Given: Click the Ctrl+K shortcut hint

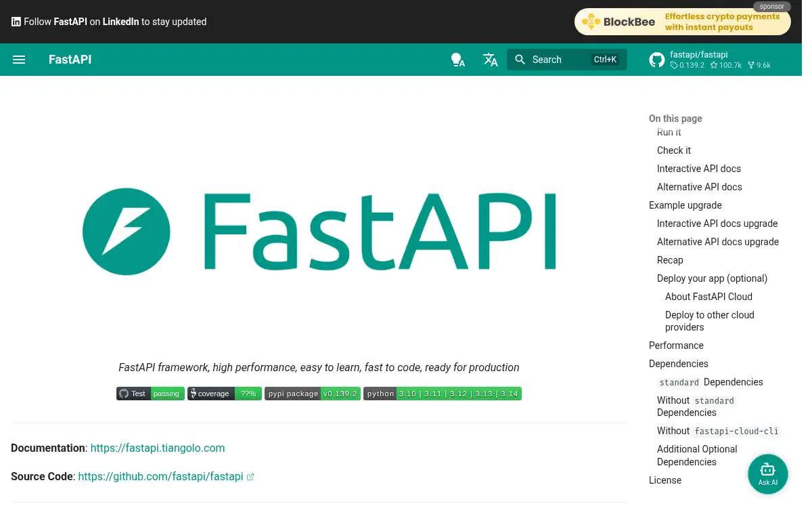Looking at the screenshot, I should coord(605,60).
